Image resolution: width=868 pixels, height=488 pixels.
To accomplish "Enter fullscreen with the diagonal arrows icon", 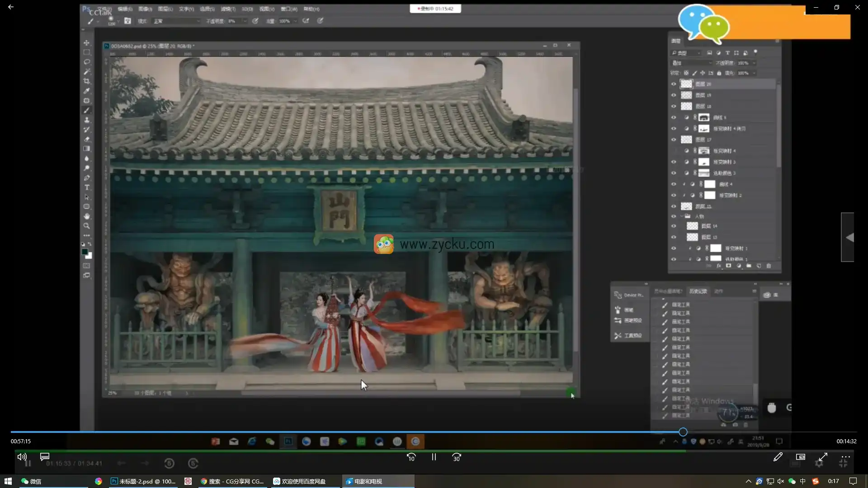I will (823, 457).
